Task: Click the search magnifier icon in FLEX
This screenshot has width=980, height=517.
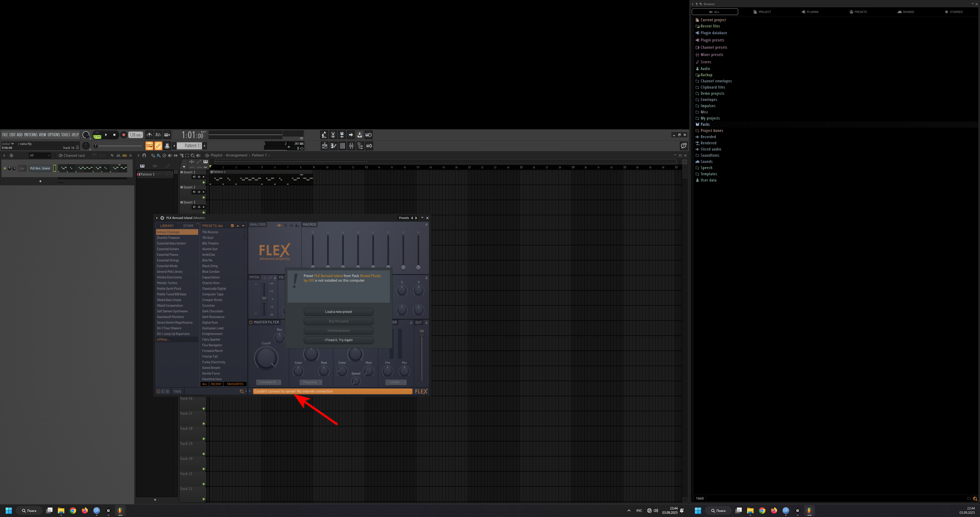Action: click(241, 391)
